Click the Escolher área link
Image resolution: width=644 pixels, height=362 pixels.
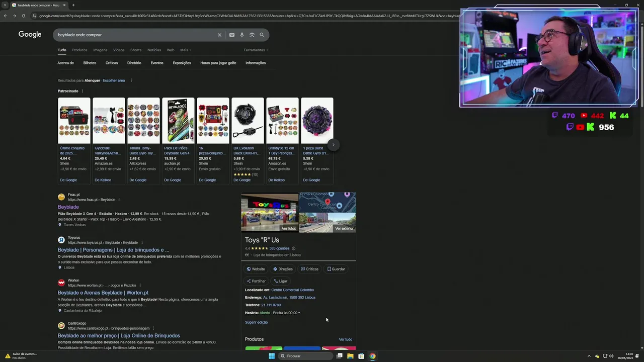click(x=114, y=80)
